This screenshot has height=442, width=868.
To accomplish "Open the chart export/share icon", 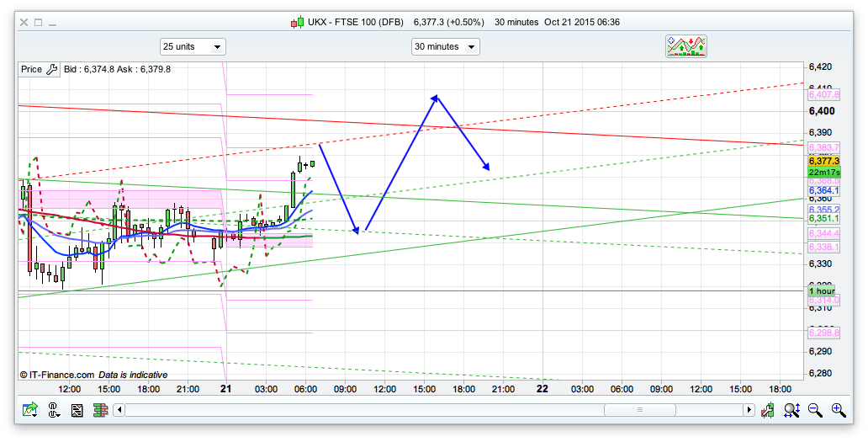I will point(30,410).
